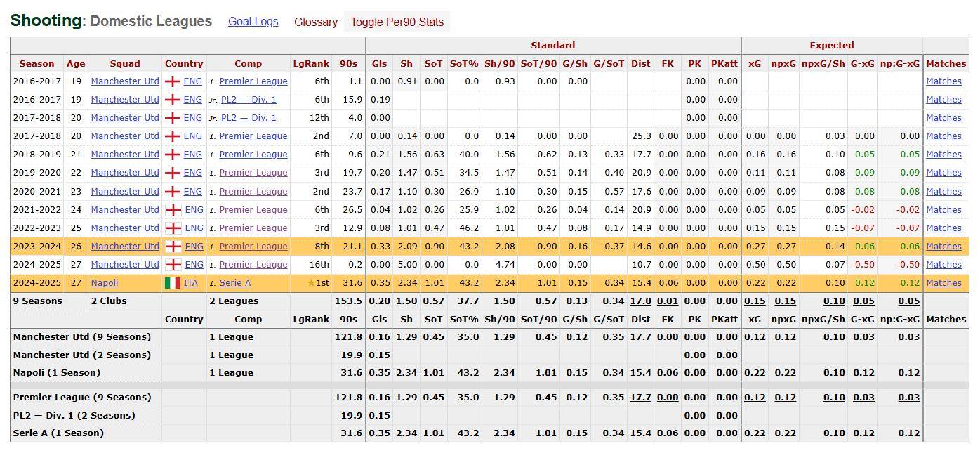Select the 26.5 value in 90s column
This screenshot has height=453, width=980.
(352, 209)
